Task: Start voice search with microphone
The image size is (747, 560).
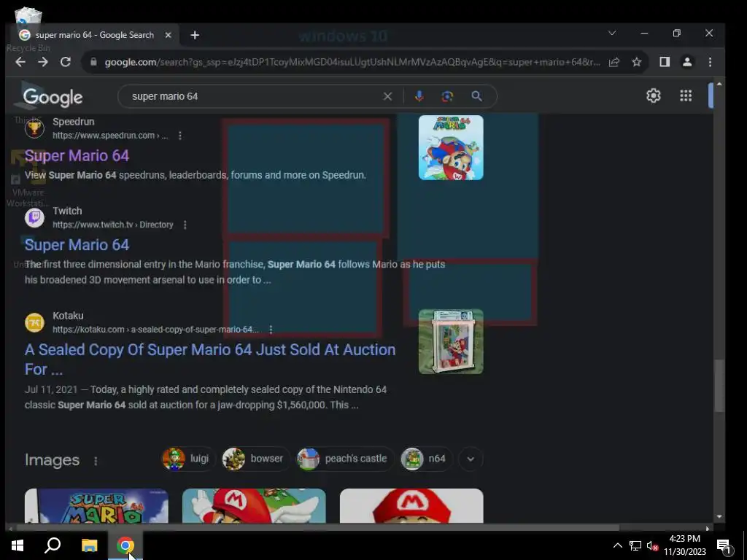Action: [x=419, y=96]
